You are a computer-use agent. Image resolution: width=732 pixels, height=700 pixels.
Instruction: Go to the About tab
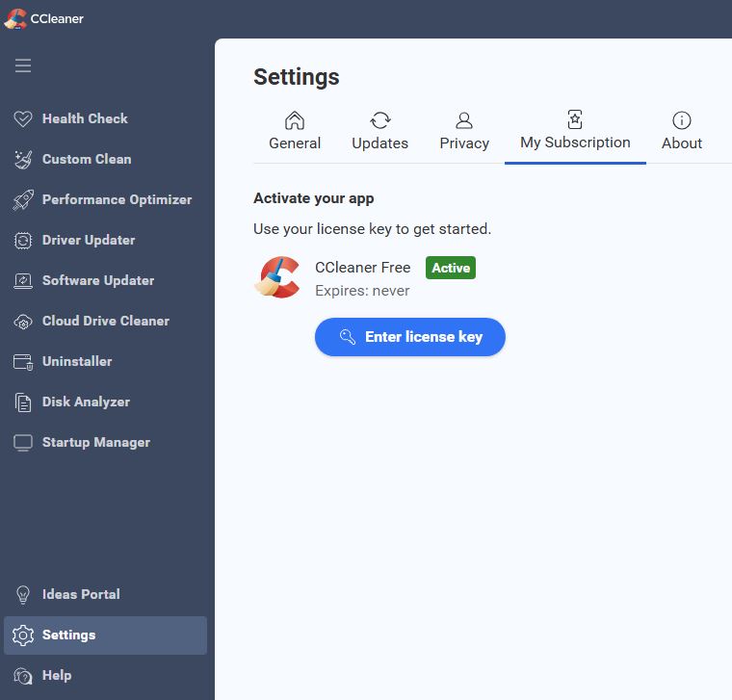(x=681, y=132)
